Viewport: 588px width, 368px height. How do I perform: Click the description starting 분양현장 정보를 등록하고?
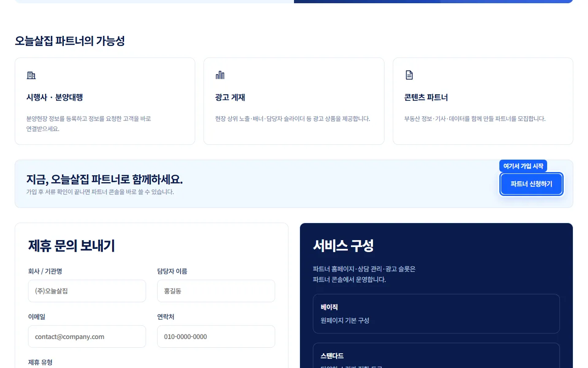(89, 124)
